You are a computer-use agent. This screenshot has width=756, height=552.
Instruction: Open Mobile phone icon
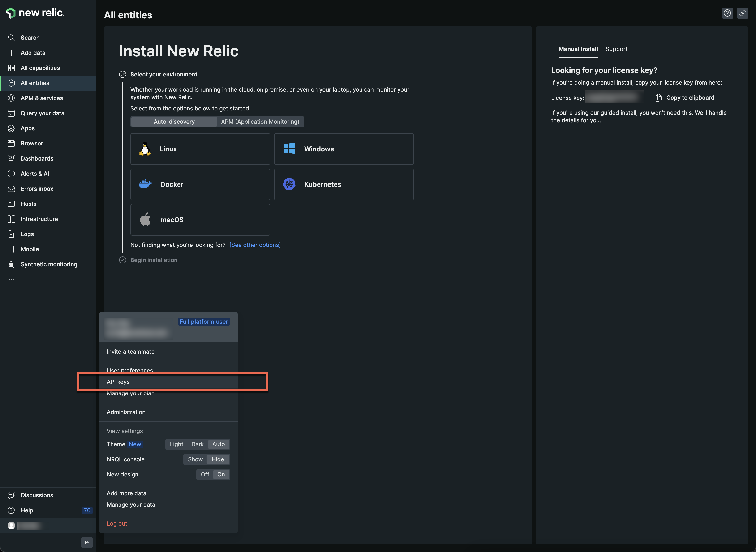click(11, 249)
